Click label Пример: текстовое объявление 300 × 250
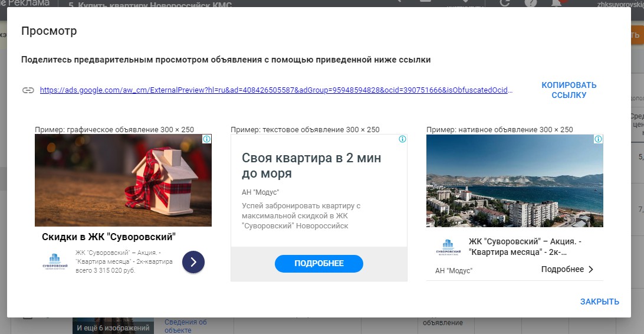 point(305,129)
